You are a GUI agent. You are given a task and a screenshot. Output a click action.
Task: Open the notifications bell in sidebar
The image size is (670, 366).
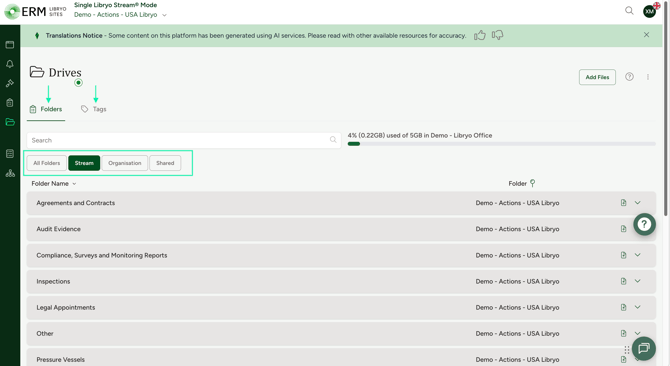[x=10, y=64]
